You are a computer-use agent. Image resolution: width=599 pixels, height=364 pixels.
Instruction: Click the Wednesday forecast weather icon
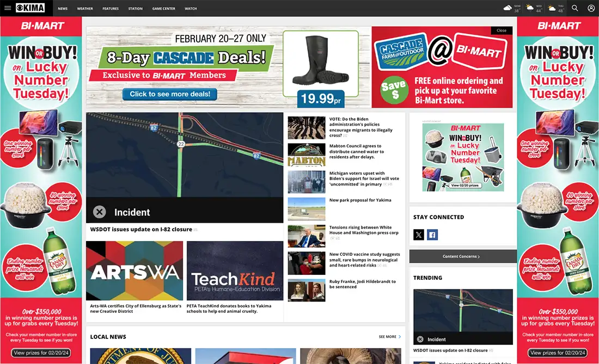pos(529,8)
